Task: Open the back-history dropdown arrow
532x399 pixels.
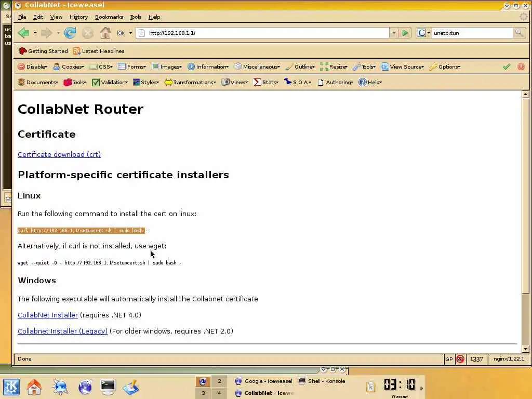Action: point(35,33)
